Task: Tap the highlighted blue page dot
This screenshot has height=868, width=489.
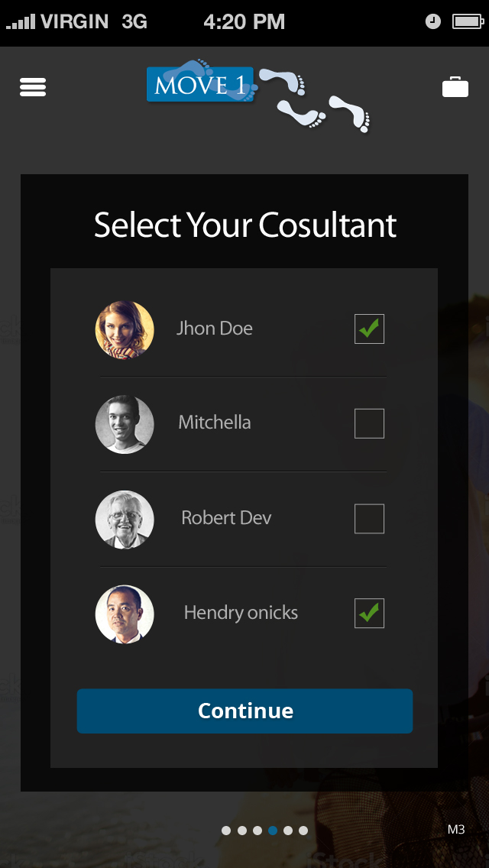Action: pos(273,831)
